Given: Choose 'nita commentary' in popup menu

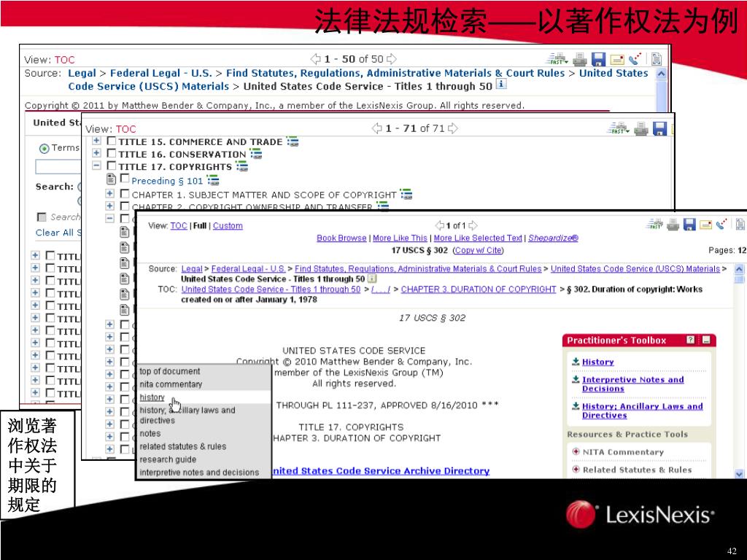Looking at the screenshot, I should 171,384.
